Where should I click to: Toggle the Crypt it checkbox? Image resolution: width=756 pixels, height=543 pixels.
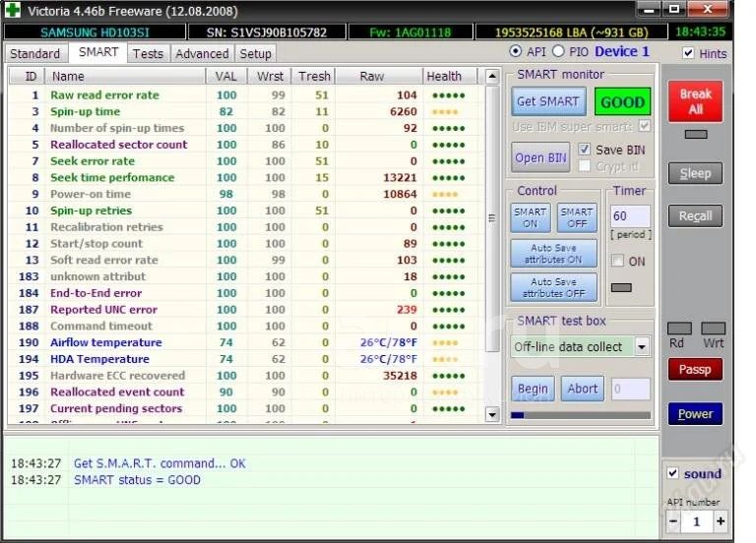pyautogui.click(x=585, y=166)
